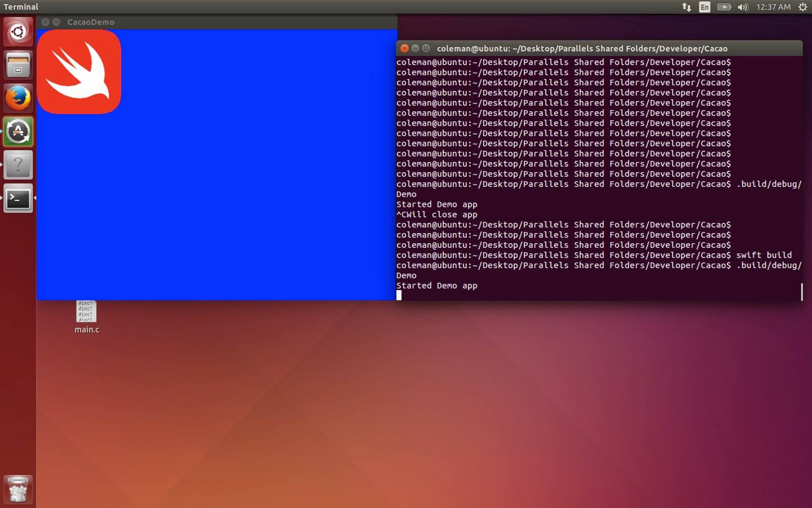This screenshot has width=812, height=508.
Task: Click the 'swift build' command text
Action: 764,255
